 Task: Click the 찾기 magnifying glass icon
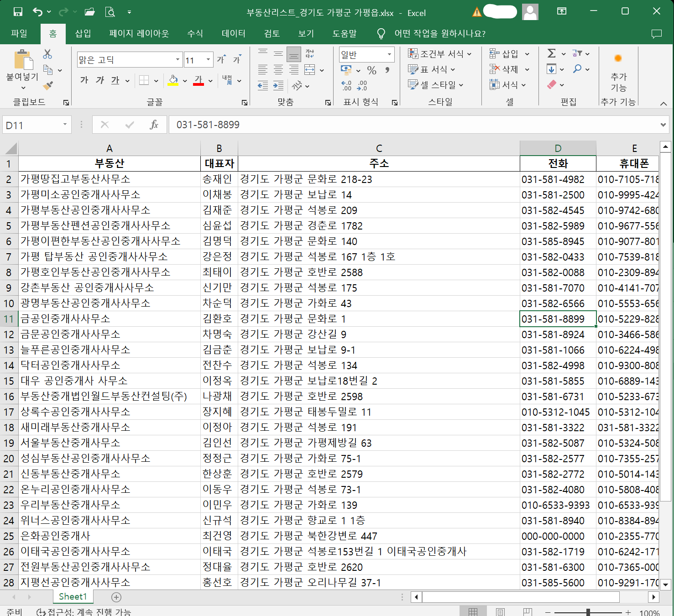(x=578, y=69)
